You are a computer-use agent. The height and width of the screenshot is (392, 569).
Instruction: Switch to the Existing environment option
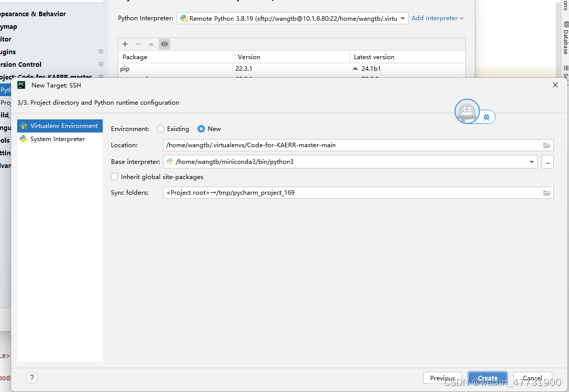160,128
